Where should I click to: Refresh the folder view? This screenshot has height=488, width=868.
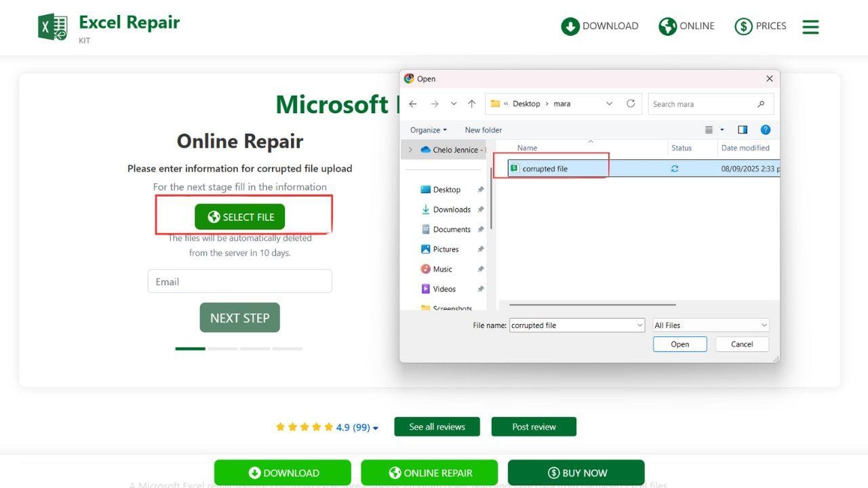(631, 104)
